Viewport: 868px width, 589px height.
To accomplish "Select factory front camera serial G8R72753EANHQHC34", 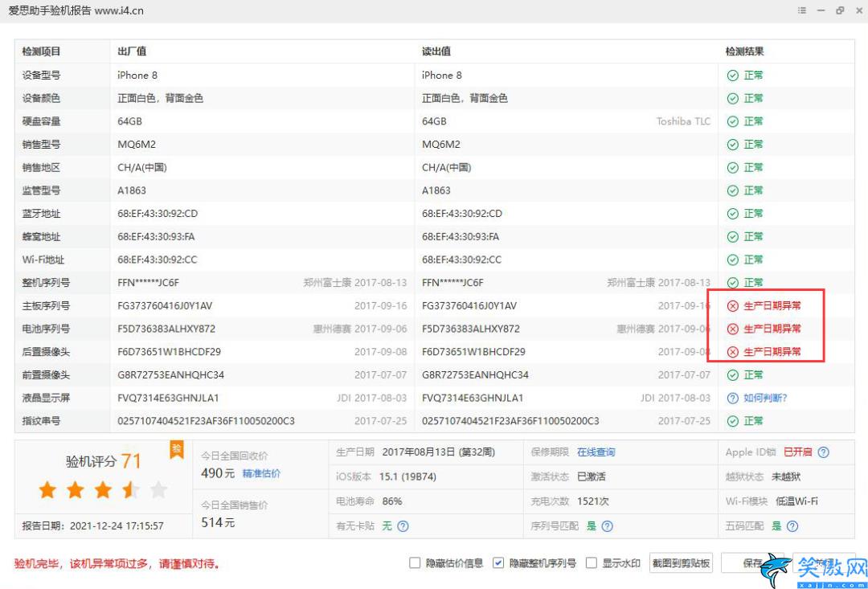I will pos(171,375).
